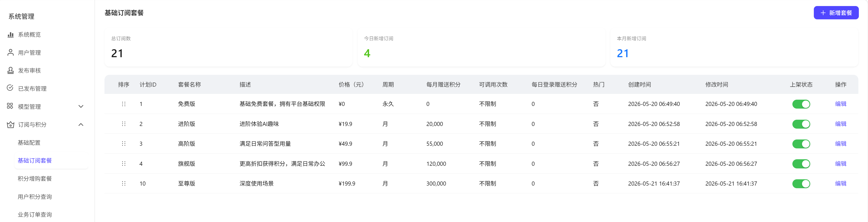The image size is (868, 222).
Task: Click the 永久 period cell
Action: click(x=388, y=104)
